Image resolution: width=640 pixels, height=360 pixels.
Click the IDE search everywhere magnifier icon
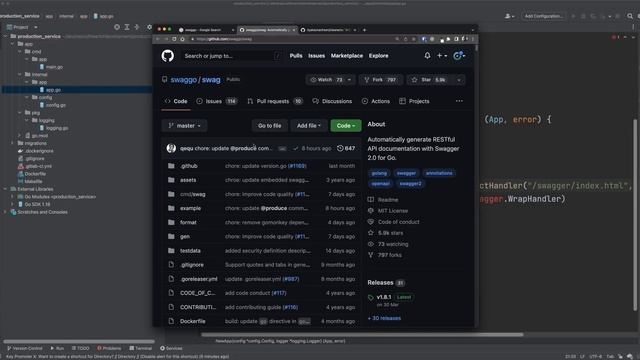tap(630, 16)
